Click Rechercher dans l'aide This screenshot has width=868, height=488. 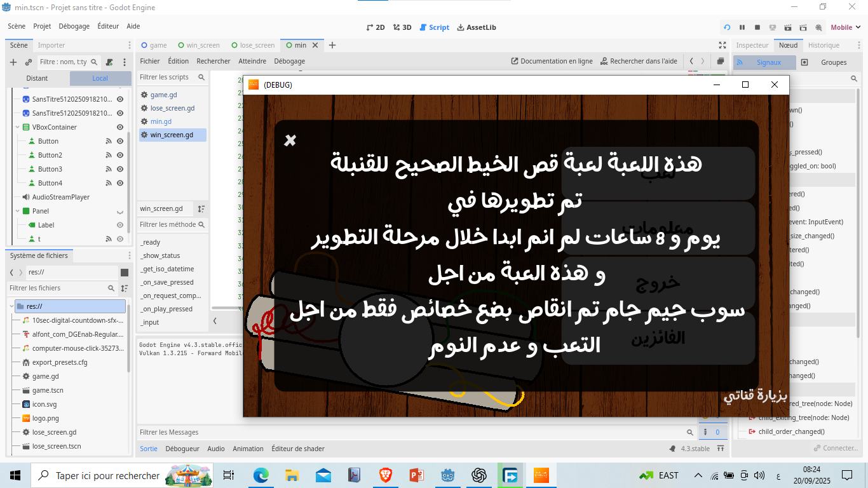pyautogui.click(x=639, y=61)
